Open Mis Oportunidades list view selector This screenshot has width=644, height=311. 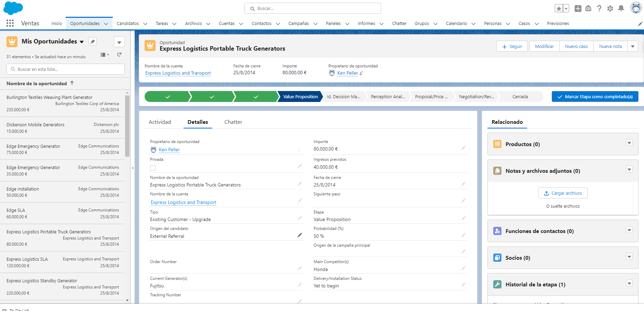[x=82, y=42]
